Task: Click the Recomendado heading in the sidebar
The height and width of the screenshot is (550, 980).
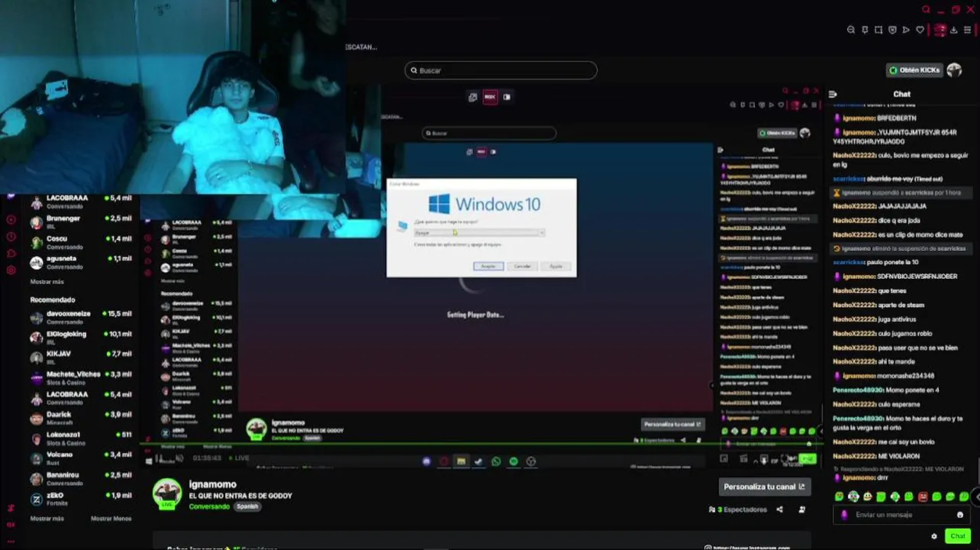Action: point(53,299)
